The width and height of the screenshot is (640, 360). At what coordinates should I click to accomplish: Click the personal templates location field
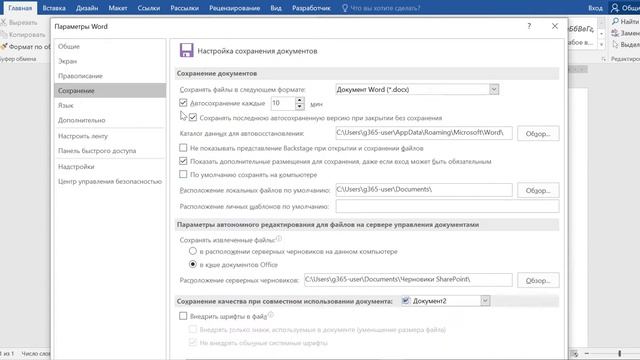[x=447, y=206]
